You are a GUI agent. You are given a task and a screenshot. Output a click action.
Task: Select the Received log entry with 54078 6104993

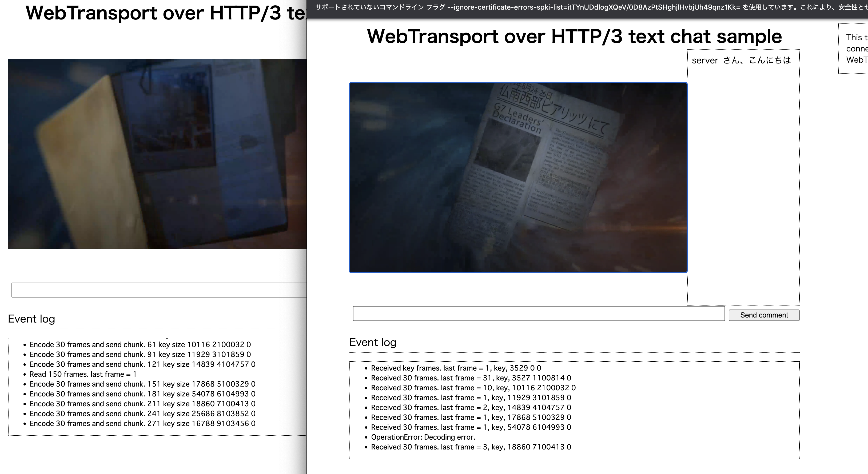click(471, 427)
